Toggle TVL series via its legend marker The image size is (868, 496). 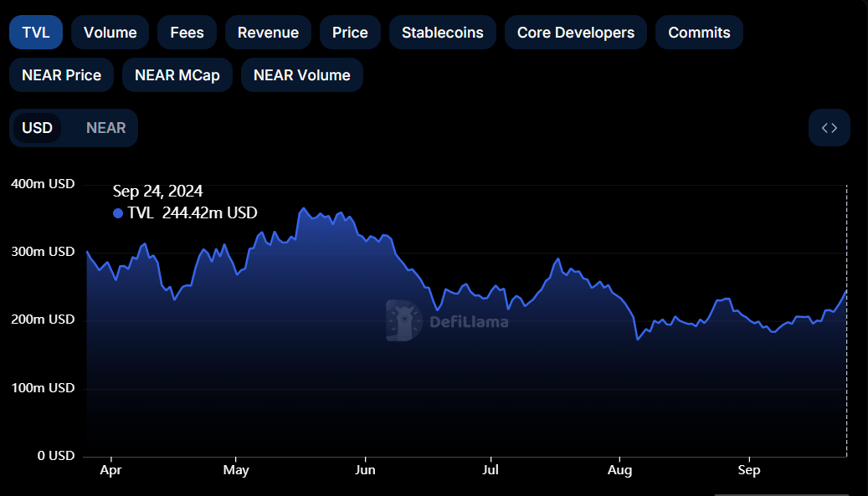(x=119, y=213)
